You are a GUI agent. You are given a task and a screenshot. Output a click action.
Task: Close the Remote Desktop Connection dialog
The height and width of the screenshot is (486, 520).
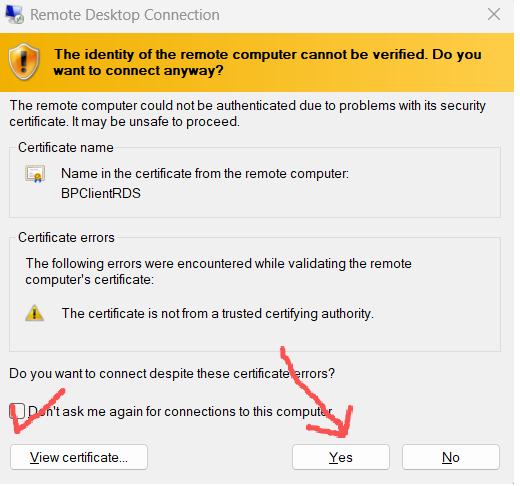pos(494,14)
